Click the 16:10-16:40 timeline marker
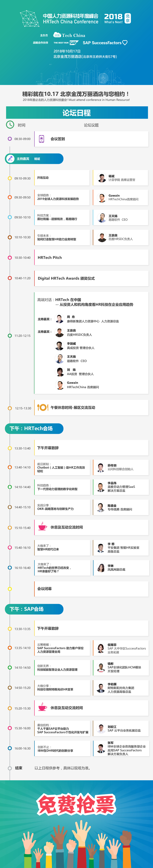 10,568
